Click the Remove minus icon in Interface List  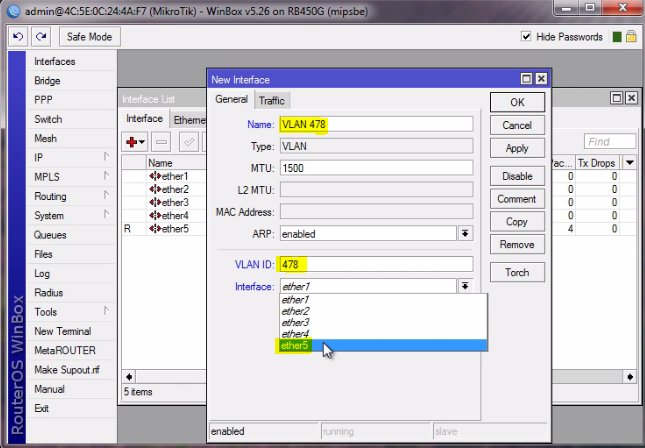click(x=161, y=142)
